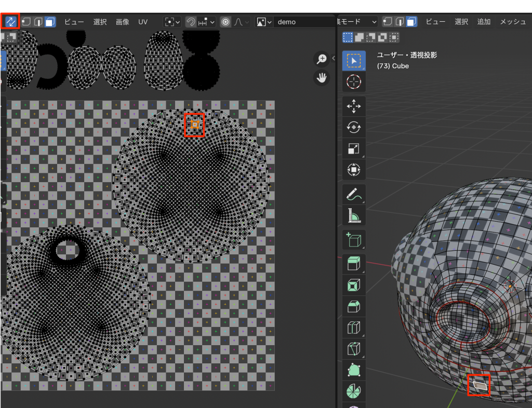Select the Rotate tool in 3D viewport
This screenshot has width=532, height=408.
point(354,127)
